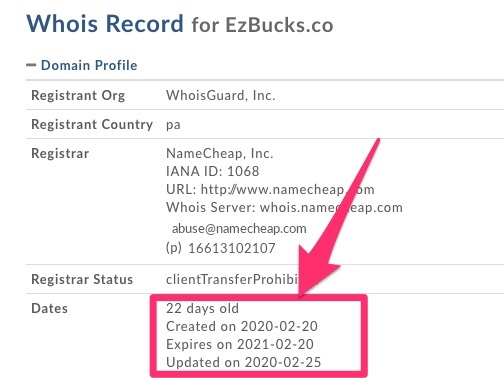Click the 22 days old text
The width and height of the screenshot is (504, 378).
point(202,308)
